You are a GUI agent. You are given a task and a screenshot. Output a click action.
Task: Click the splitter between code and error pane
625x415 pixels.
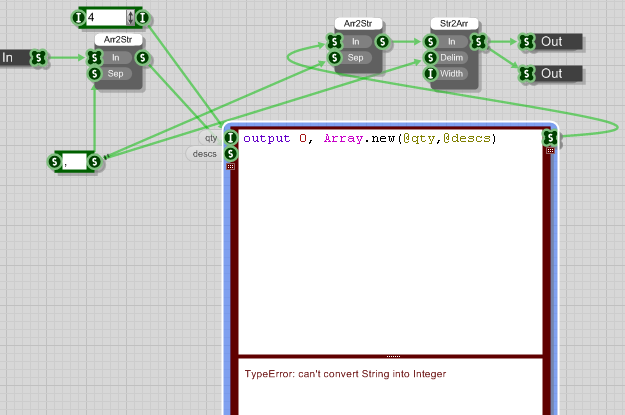(391, 356)
